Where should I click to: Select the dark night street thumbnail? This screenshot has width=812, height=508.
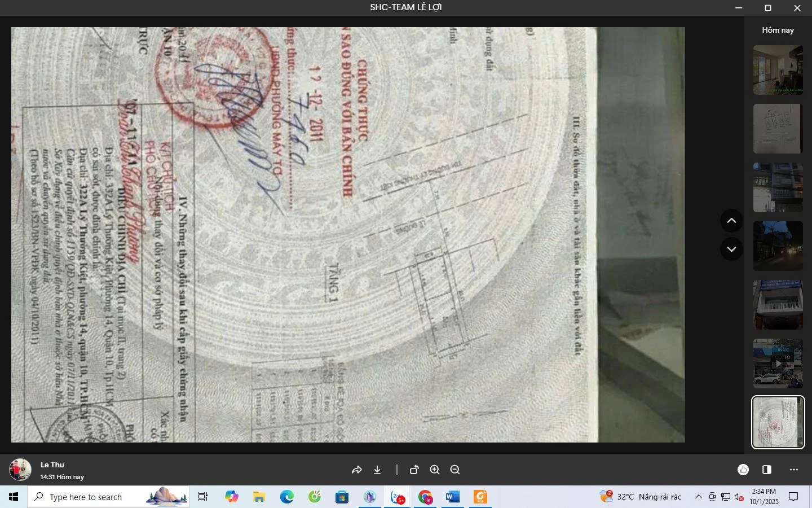778,246
